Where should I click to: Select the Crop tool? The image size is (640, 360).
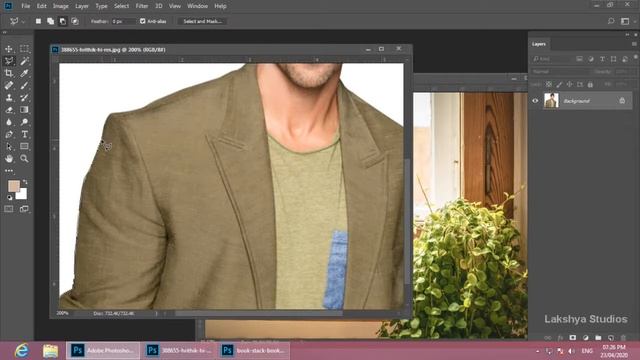(x=9, y=73)
